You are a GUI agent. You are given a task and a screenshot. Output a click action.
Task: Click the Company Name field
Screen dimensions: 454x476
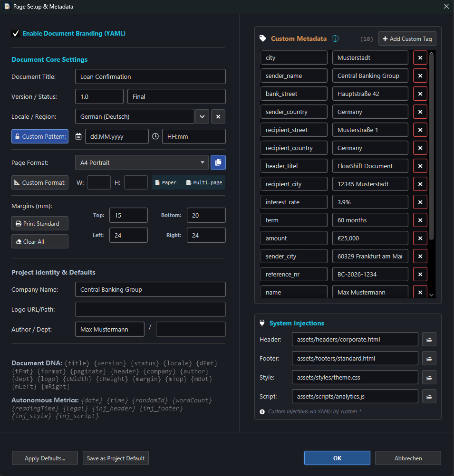pos(150,290)
